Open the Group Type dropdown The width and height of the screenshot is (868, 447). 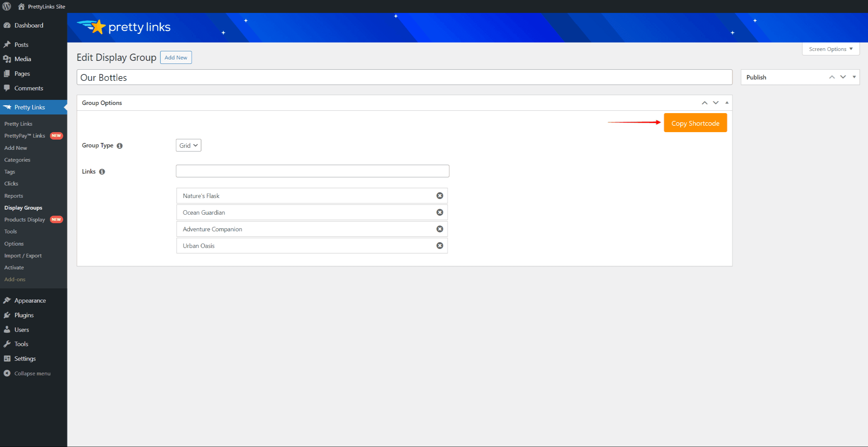click(188, 145)
